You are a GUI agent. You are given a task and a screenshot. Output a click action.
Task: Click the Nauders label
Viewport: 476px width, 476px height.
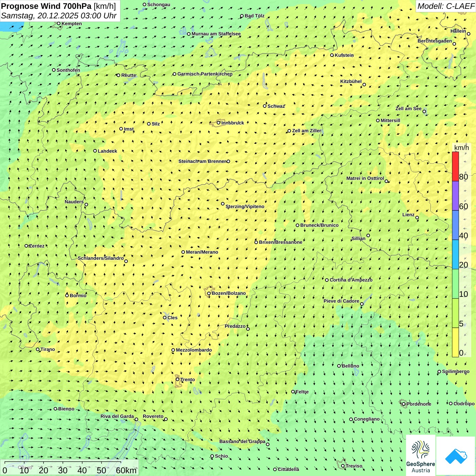pos(74,202)
